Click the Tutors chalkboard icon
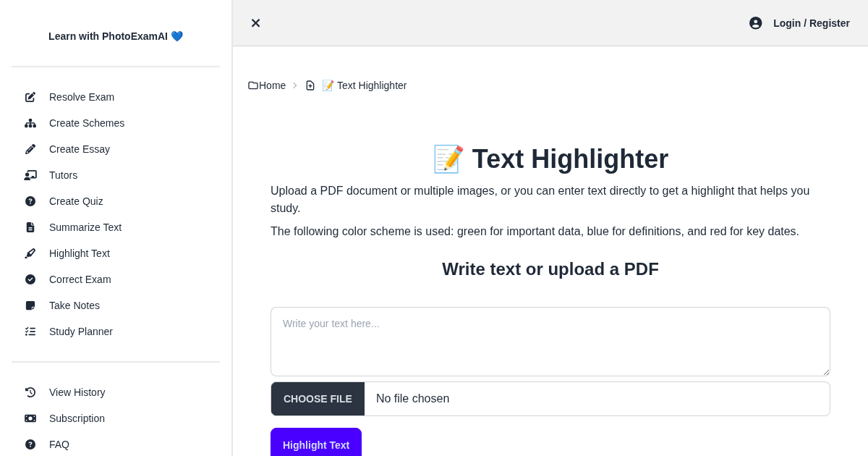The width and height of the screenshot is (868, 456). click(30, 175)
